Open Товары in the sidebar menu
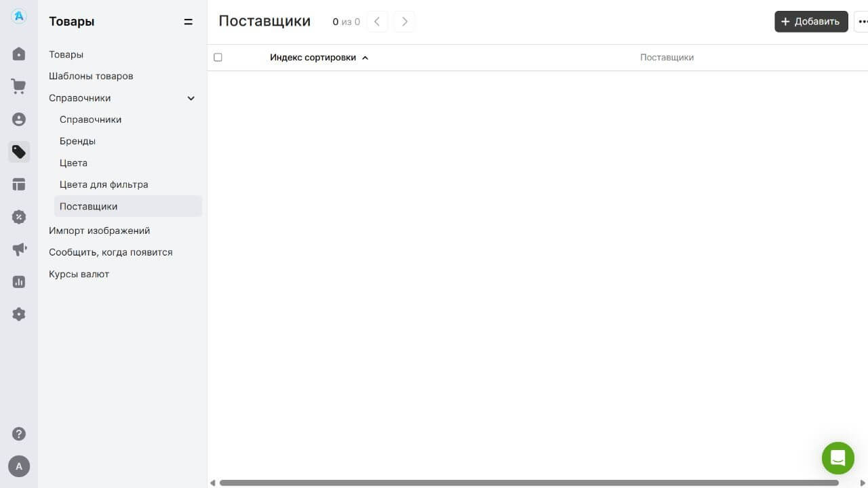 pyautogui.click(x=66, y=54)
